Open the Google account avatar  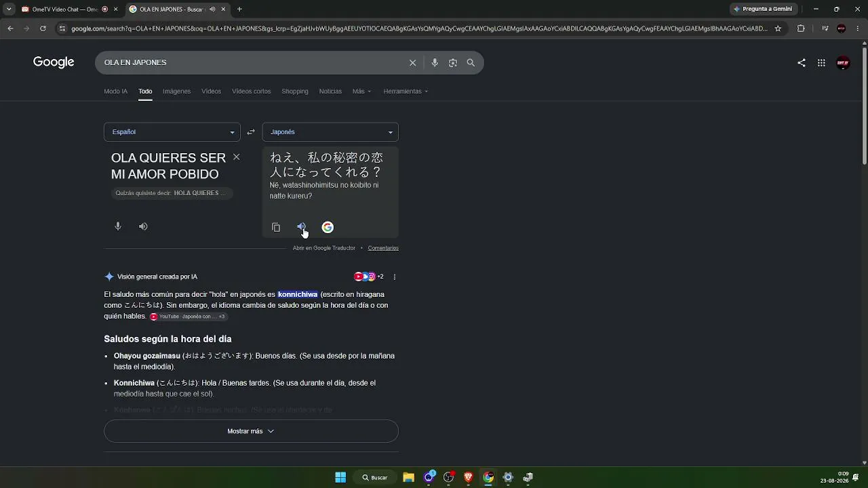[x=843, y=62]
